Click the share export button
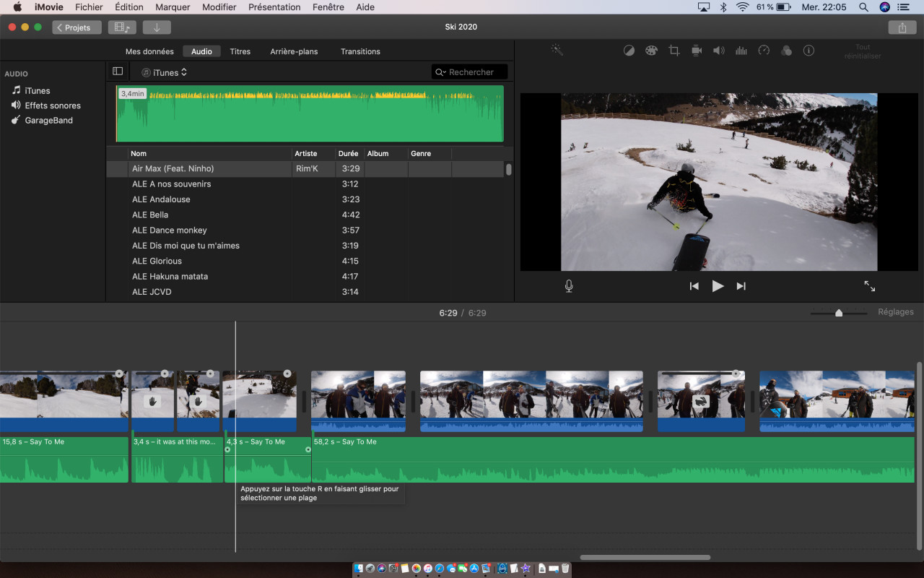Viewport: 924px width, 578px height. [x=902, y=27]
